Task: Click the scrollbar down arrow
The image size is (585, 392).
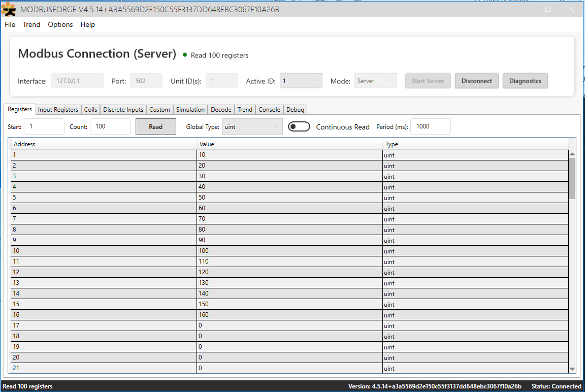Action: point(572,369)
